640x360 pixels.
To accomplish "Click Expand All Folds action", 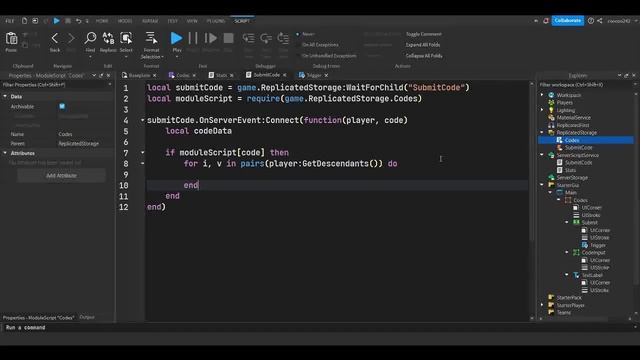I will [x=422, y=45].
